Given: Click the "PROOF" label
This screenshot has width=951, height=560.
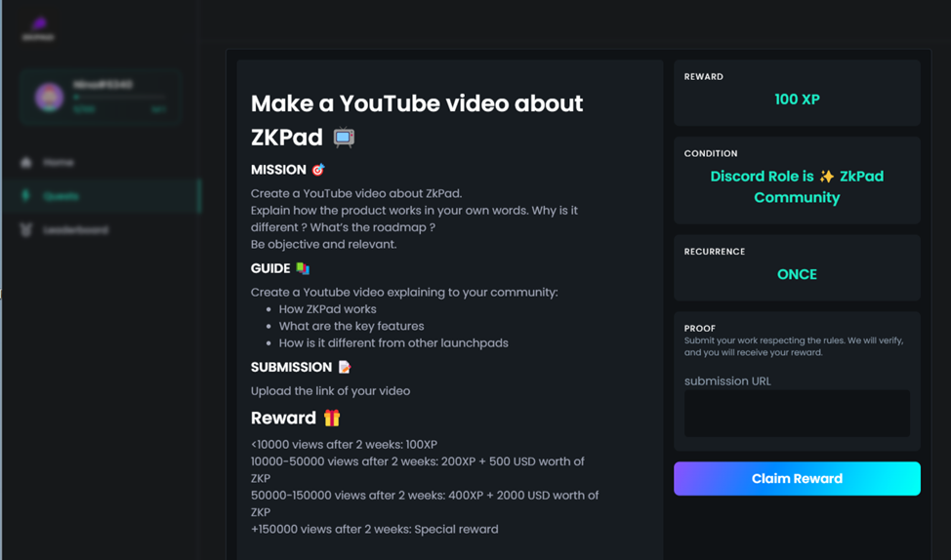Looking at the screenshot, I should coord(700,328).
